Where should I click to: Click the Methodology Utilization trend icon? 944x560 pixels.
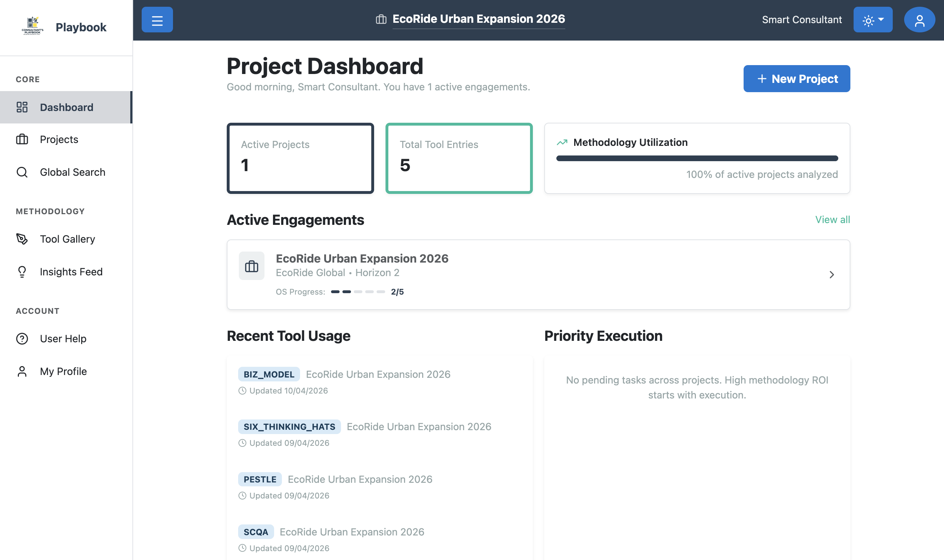(x=562, y=143)
